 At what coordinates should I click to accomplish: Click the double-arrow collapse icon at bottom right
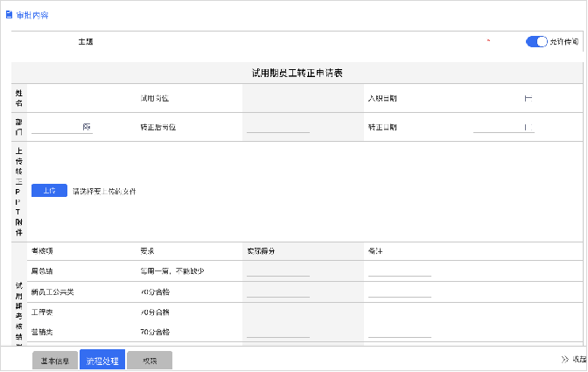(564, 359)
